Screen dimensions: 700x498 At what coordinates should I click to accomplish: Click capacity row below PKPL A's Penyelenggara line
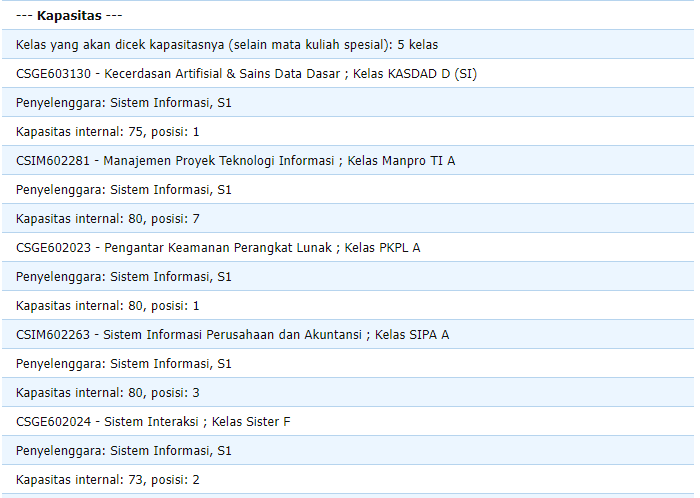348,305
